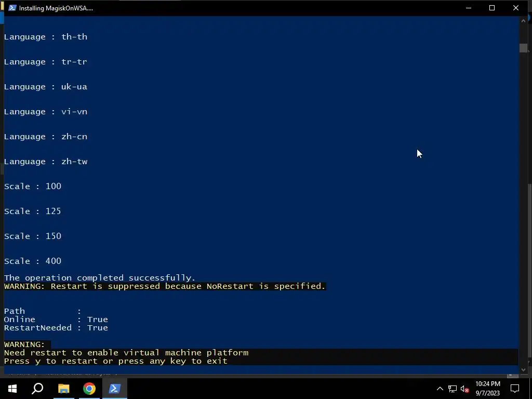Click 'The operation completed successfully.' line
Screen dimensions: 532x399
[100, 278]
